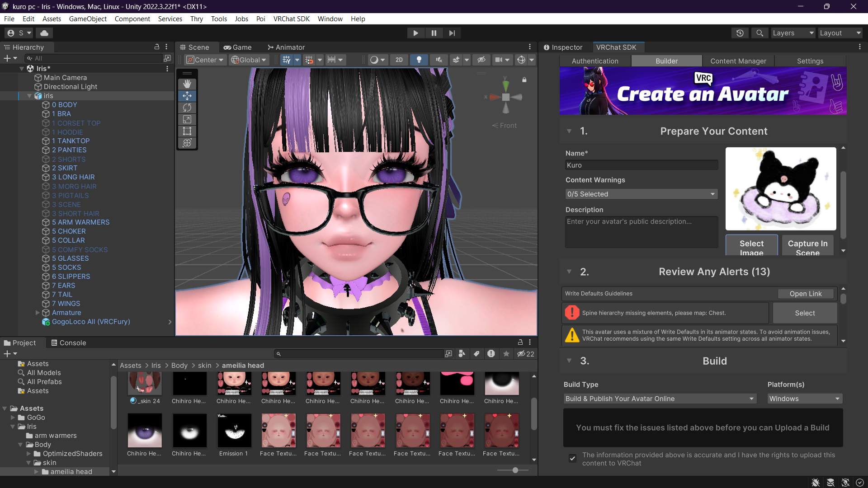Open the Content Manager tab
The width and height of the screenshot is (868, 488).
(738, 61)
